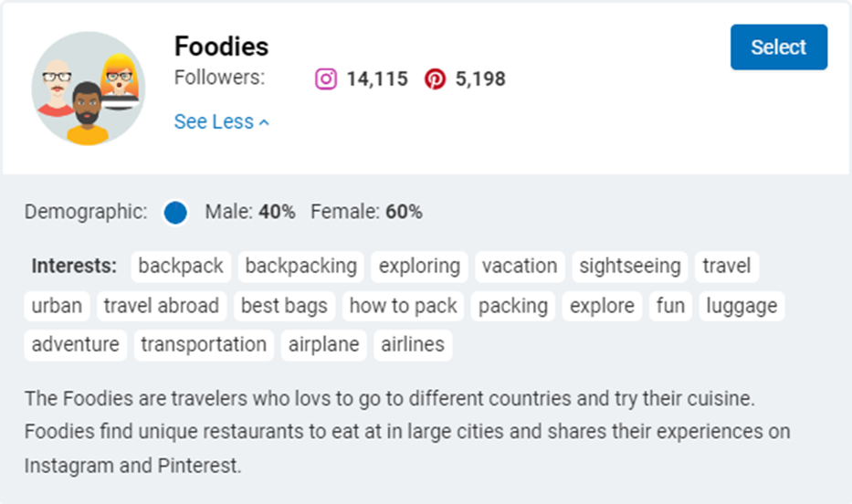Collapse details with See Less link
This screenshot has height=504, width=852.
coord(221,122)
